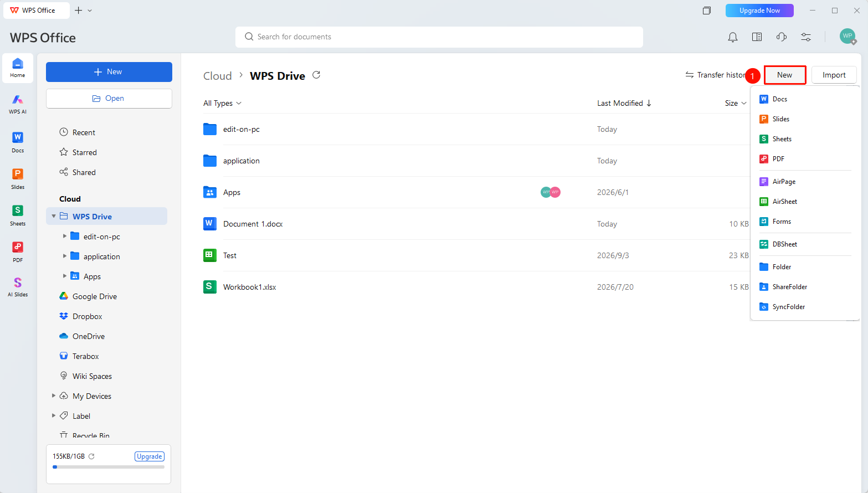Click the Upgrade Now button
868x493 pixels.
[759, 11]
